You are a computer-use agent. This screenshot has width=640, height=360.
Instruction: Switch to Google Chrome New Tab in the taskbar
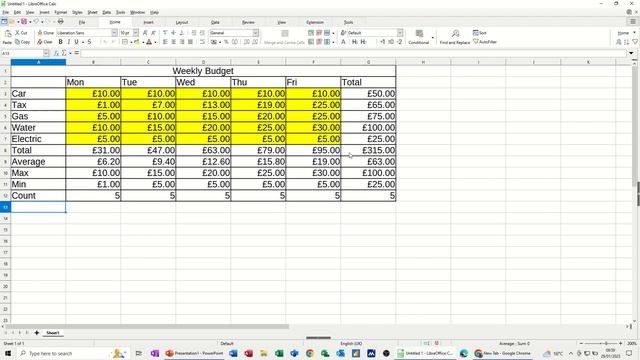pyautogui.click(x=503, y=353)
